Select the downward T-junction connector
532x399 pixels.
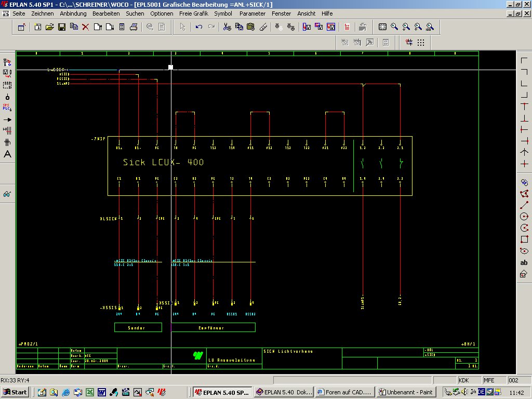point(524,107)
